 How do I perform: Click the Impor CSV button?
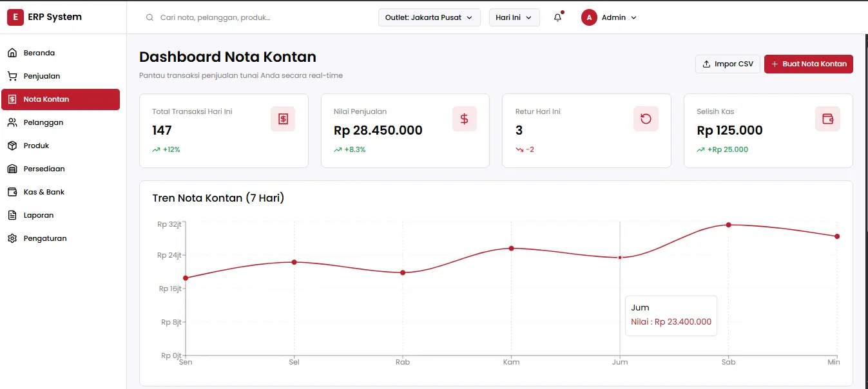(728, 64)
